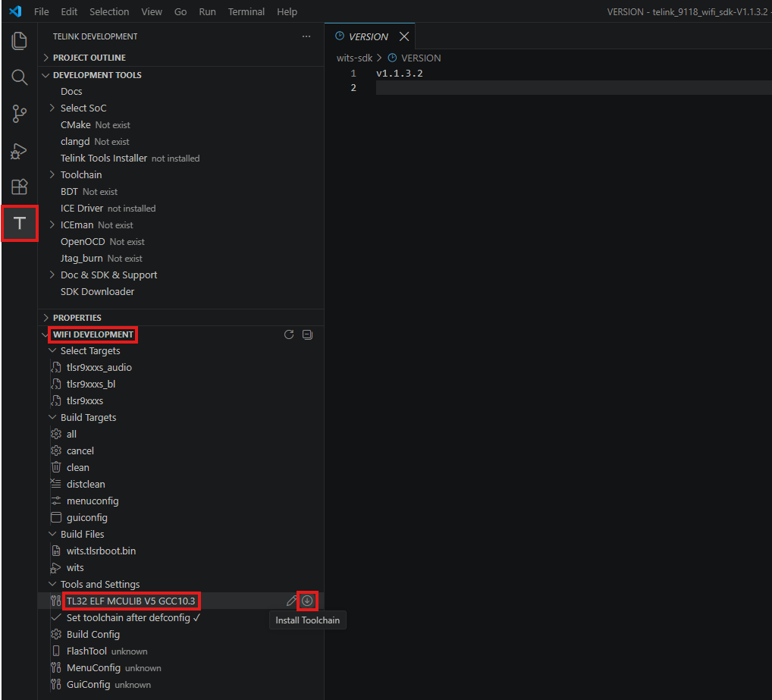The width and height of the screenshot is (772, 700).
Task: Collapse the Build Targets group
Action: point(52,417)
